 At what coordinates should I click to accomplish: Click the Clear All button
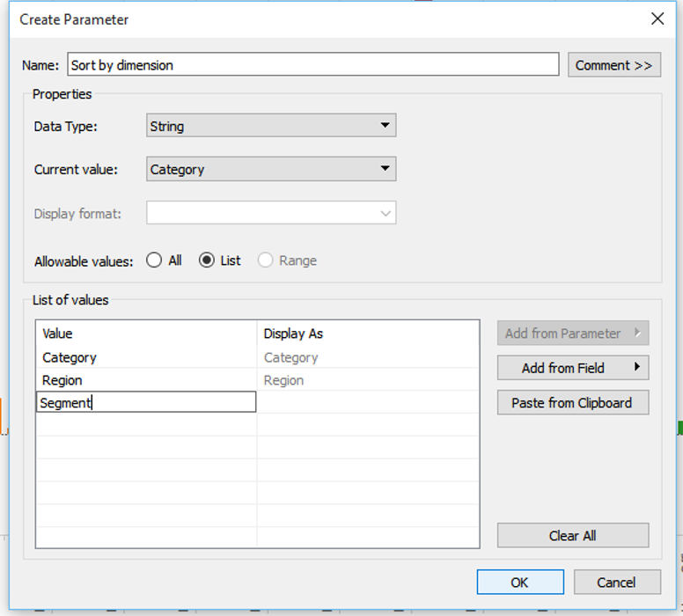coord(572,535)
